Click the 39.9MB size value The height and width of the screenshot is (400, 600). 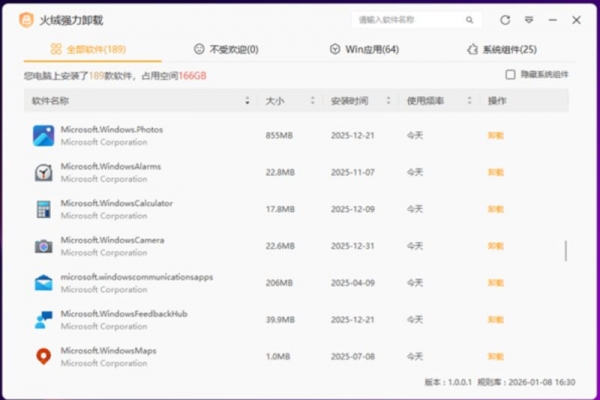pos(280,320)
